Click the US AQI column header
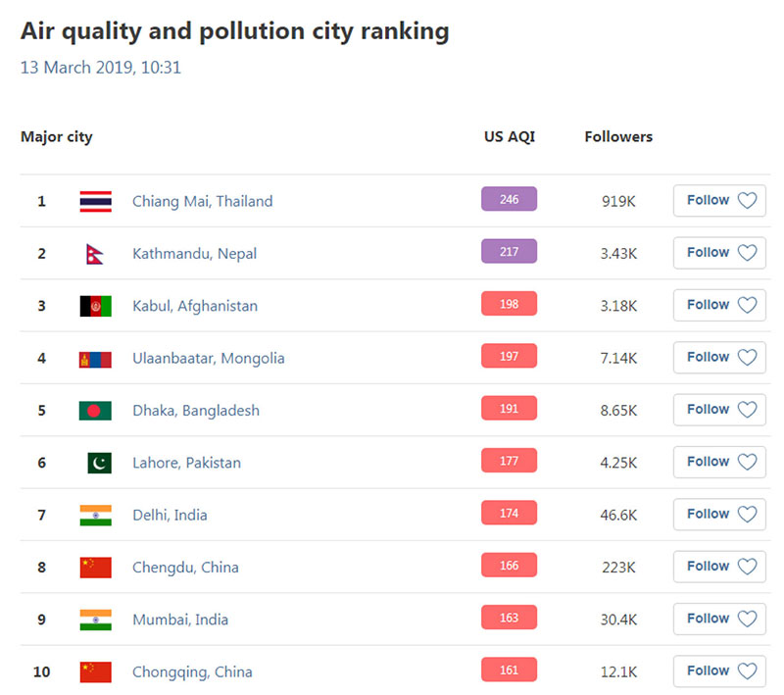Screen dimensions: 784x695 pyautogui.click(x=510, y=137)
